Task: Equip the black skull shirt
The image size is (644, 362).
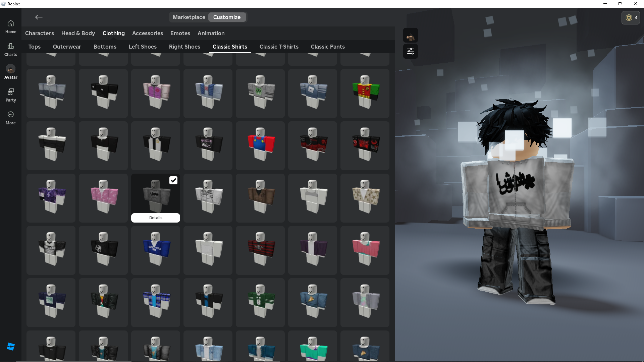Action: pos(103,250)
